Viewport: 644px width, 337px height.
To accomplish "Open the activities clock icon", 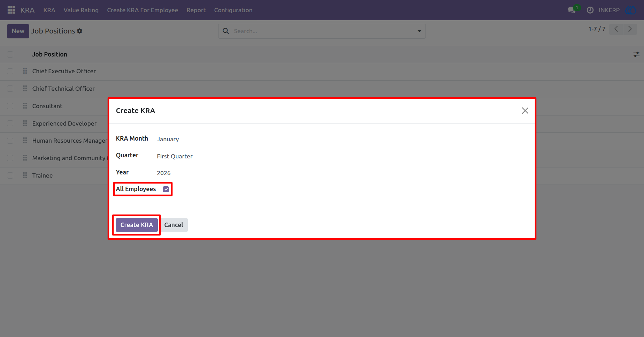I will coord(590,10).
